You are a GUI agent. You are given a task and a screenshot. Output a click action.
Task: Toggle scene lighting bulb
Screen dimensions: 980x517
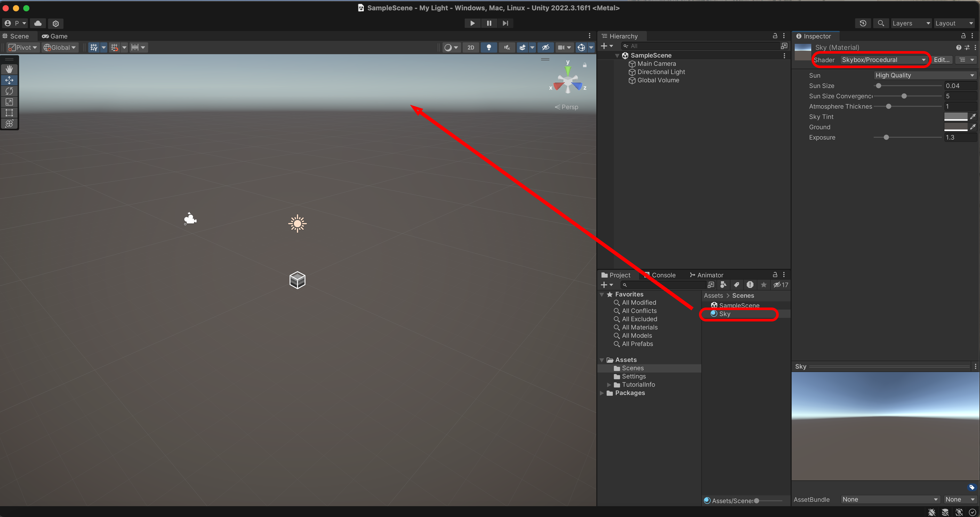coord(488,47)
